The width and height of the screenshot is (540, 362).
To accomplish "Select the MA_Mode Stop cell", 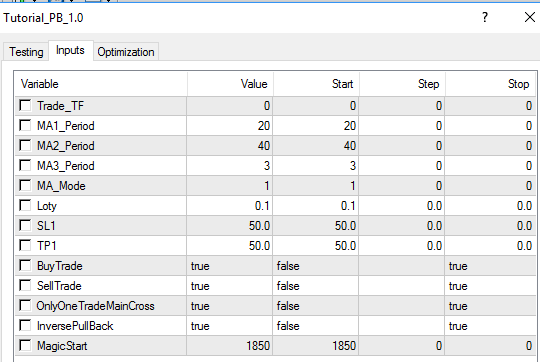I will [491, 186].
